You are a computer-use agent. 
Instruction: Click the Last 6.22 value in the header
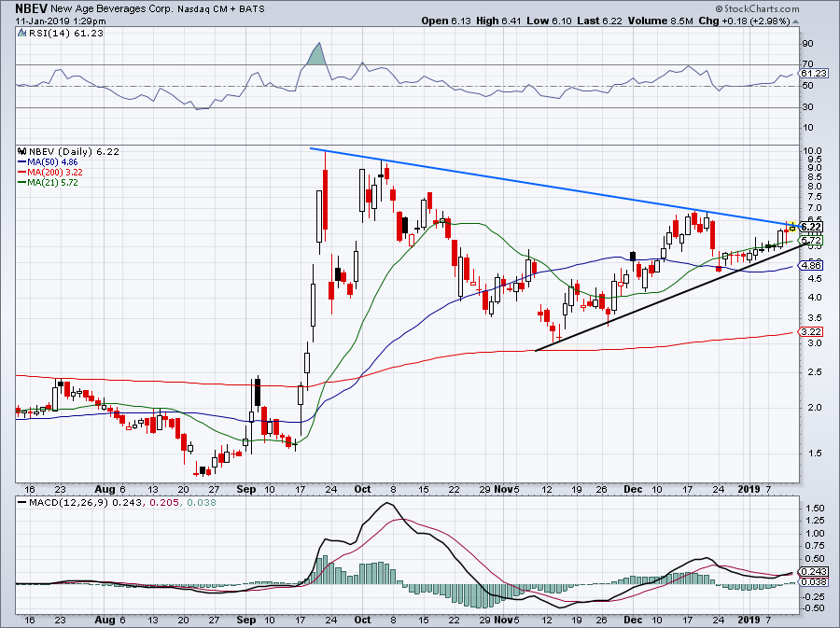coord(599,21)
